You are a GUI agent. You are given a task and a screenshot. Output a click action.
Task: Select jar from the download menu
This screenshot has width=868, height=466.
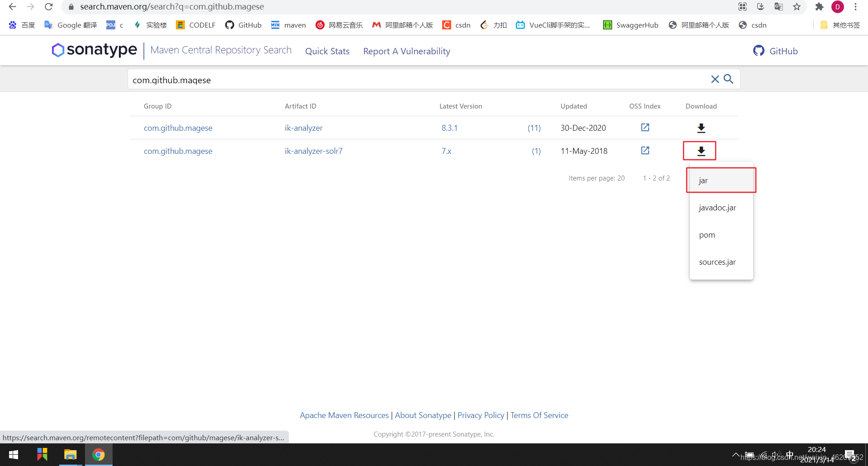[722, 181]
